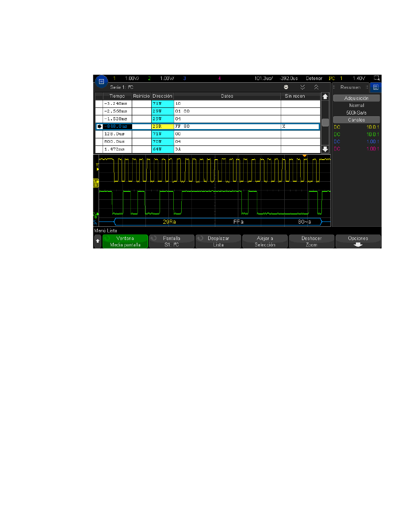Click the 1.40V trigger level readout
The width and height of the screenshot is (420, 515).
tap(359, 78)
